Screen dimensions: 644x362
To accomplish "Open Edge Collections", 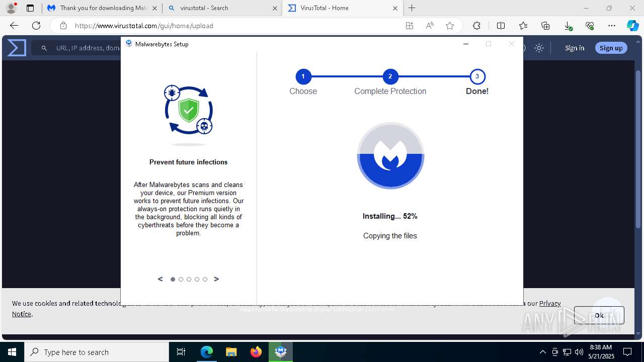I will [x=545, y=26].
